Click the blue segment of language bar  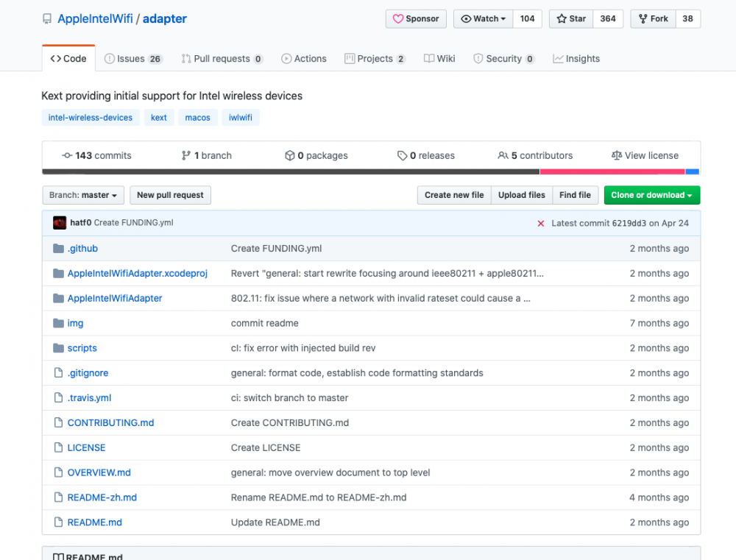pyautogui.click(x=693, y=171)
